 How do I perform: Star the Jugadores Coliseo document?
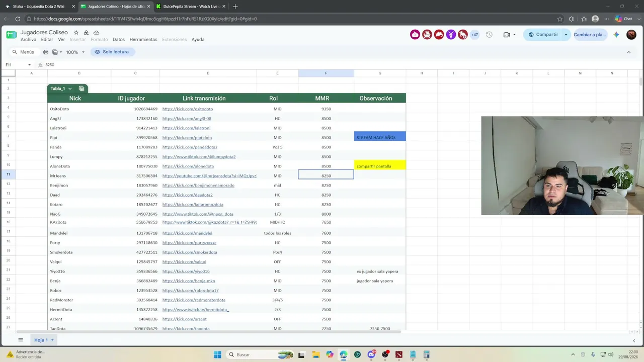[76, 33]
